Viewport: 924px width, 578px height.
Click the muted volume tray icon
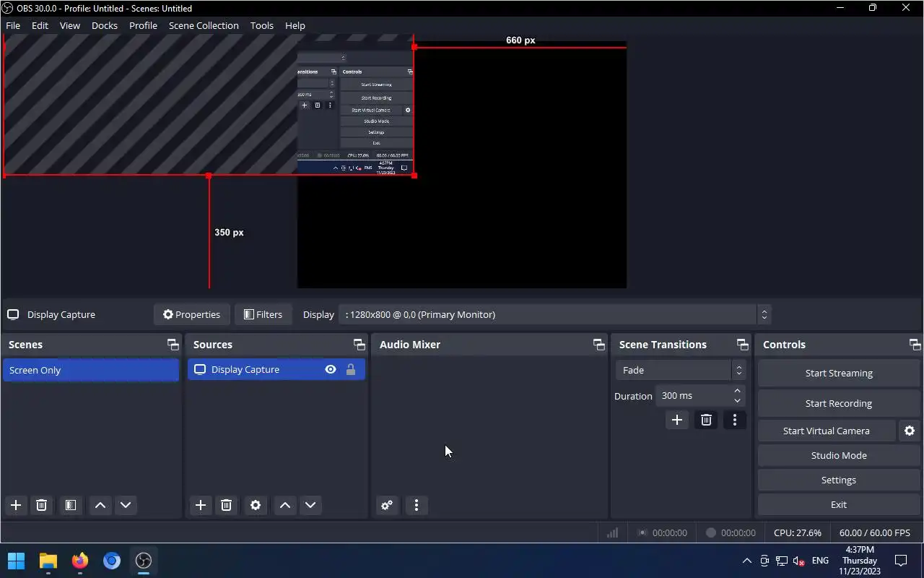[x=799, y=561]
